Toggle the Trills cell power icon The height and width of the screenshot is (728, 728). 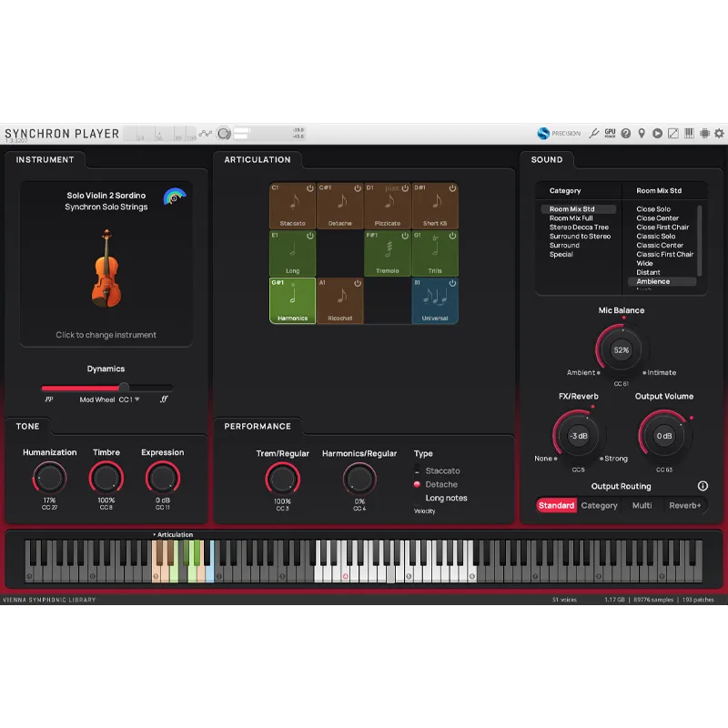point(452,236)
